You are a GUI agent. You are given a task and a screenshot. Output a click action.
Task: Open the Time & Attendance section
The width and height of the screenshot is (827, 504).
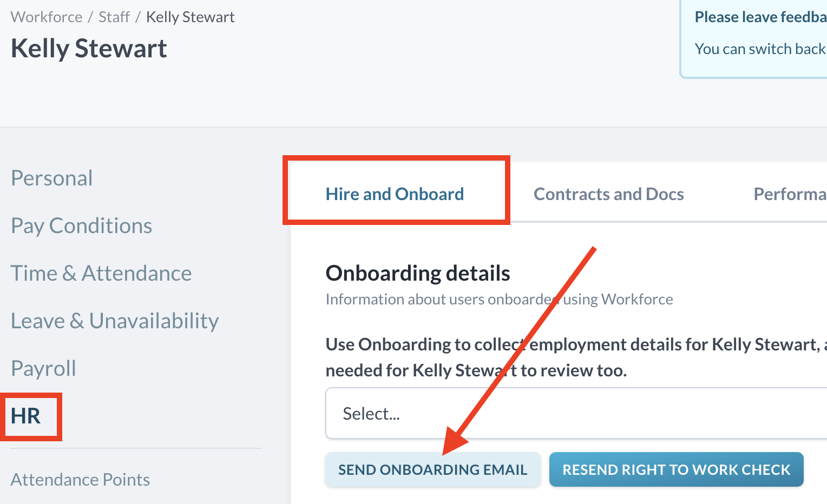pyautogui.click(x=101, y=273)
